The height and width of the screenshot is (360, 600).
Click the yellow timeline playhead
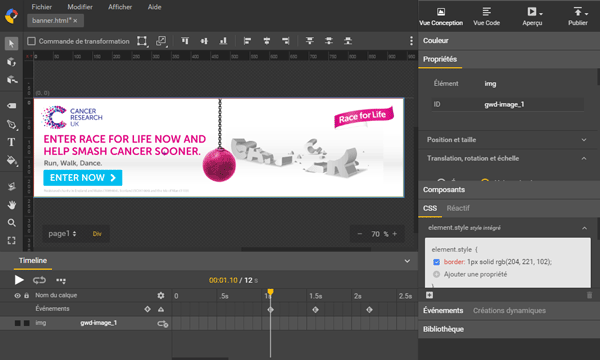(x=271, y=293)
